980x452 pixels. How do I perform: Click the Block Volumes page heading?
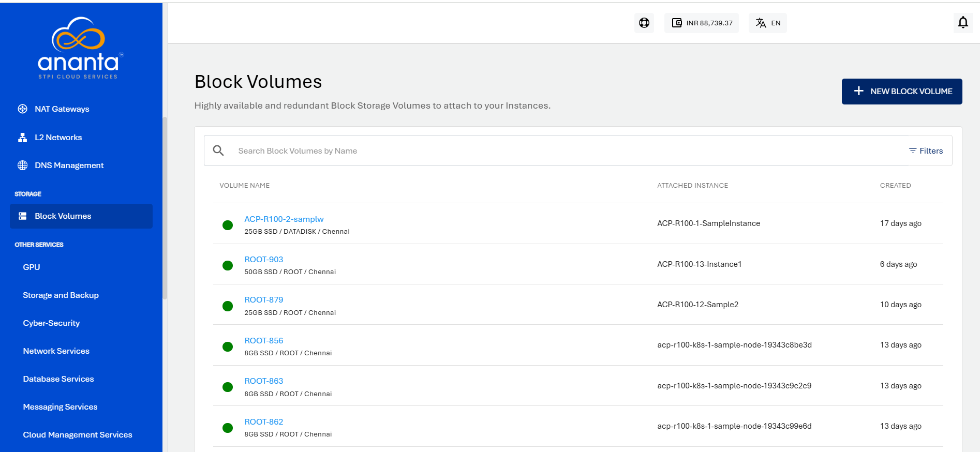tap(258, 82)
